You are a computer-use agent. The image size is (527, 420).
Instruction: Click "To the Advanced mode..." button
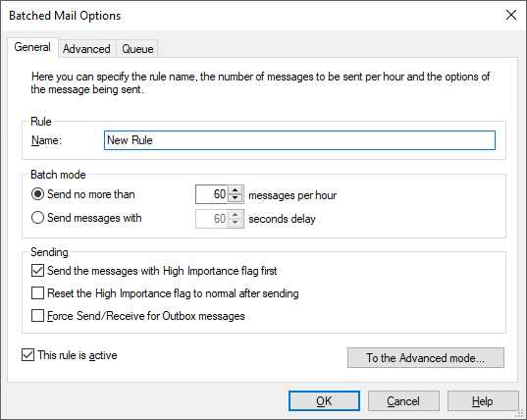(426, 358)
